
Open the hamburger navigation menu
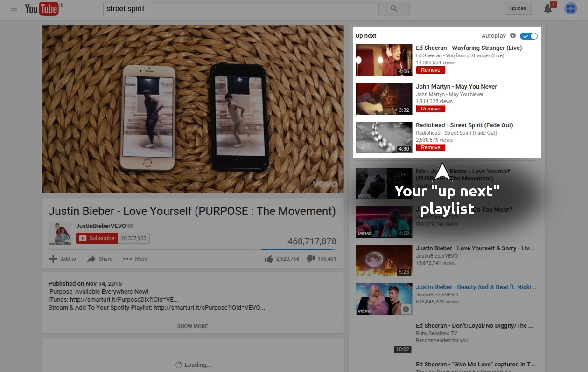click(14, 8)
